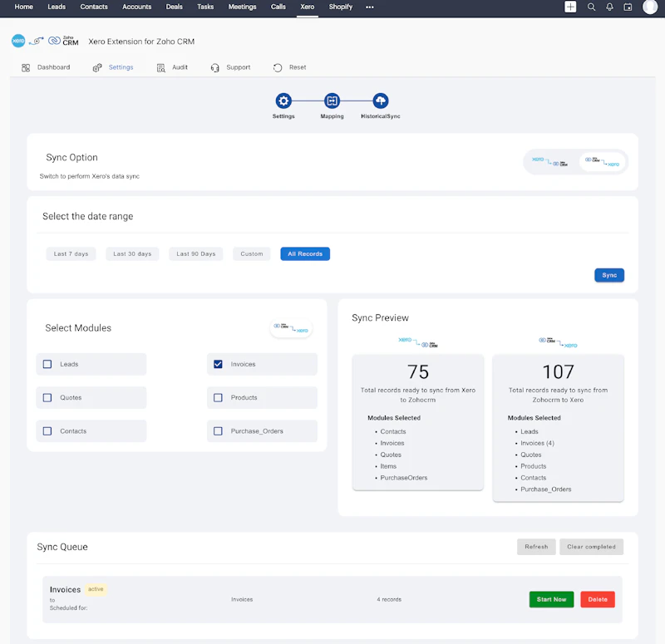
Task: Open the Calls tab
Action: click(278, 7)
